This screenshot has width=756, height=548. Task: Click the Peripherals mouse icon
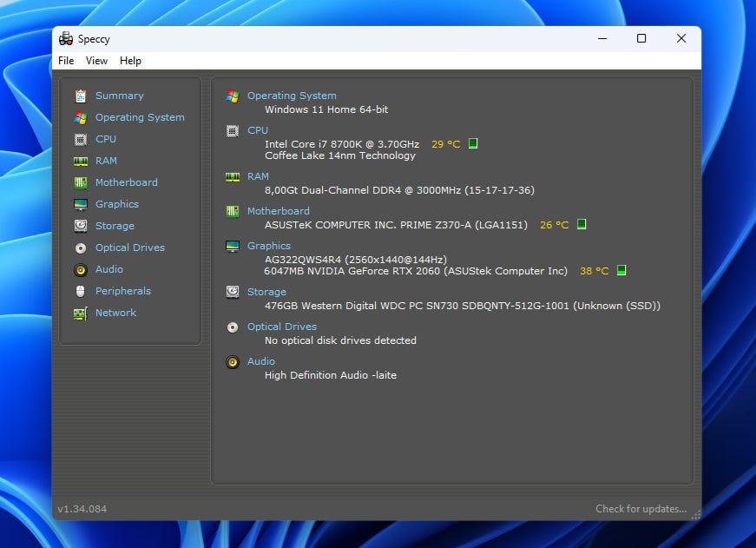81,291
